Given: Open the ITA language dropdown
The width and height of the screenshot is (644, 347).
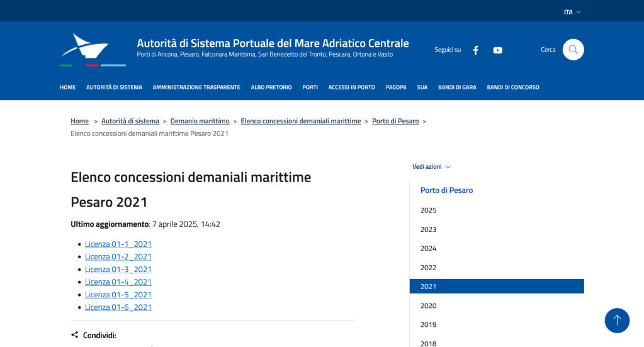Looking at the screenshot, I should coord(572,12).
